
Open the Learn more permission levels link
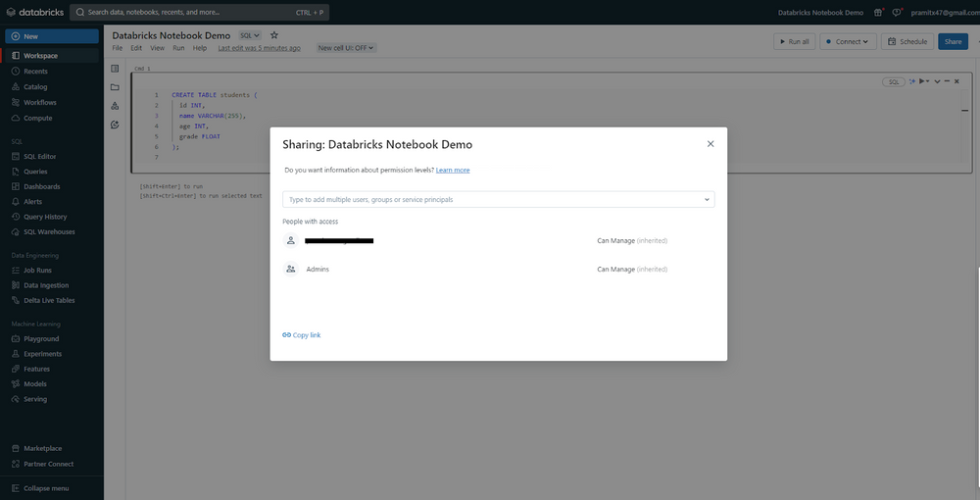pos(453,171)
